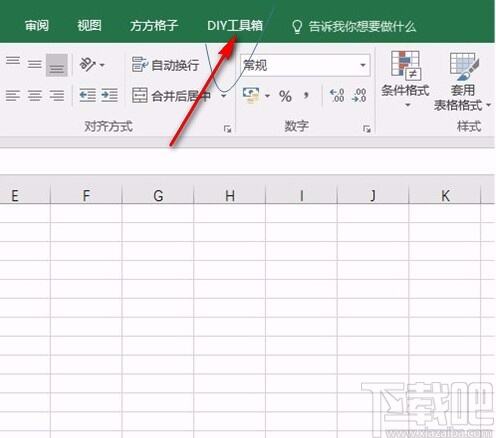The height and width of the screenshot is (438, 496).
Task: Decrease the indent level
Action: [x=88, y=95]
